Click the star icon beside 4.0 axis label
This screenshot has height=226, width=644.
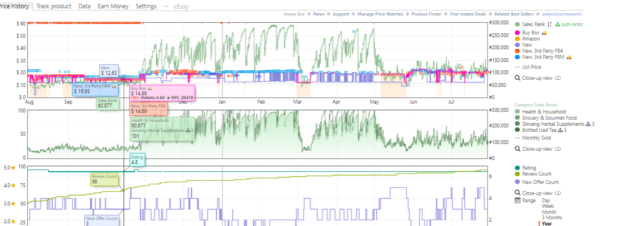point(13,186)
